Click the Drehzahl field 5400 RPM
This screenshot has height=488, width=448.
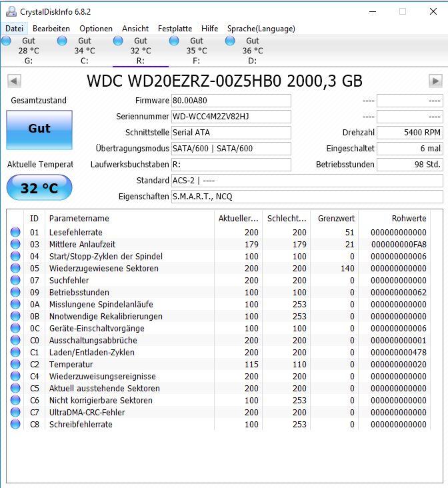coord(410,133)
